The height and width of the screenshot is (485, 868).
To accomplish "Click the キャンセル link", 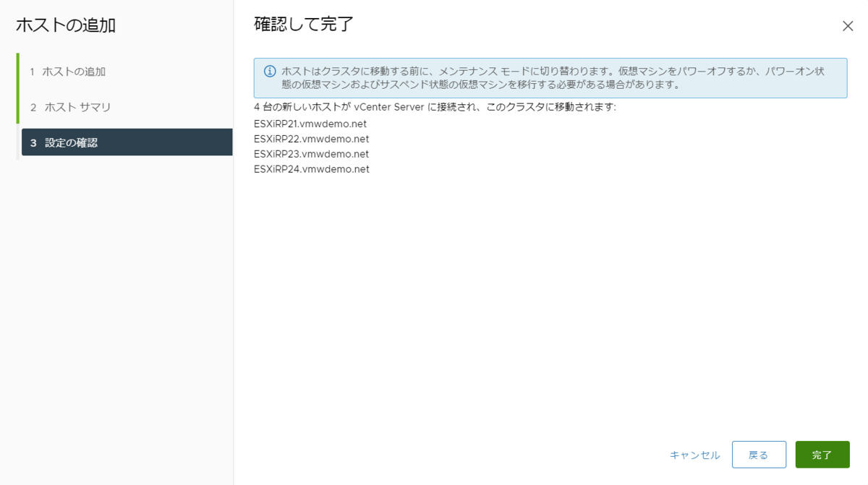I will (694, 455).
